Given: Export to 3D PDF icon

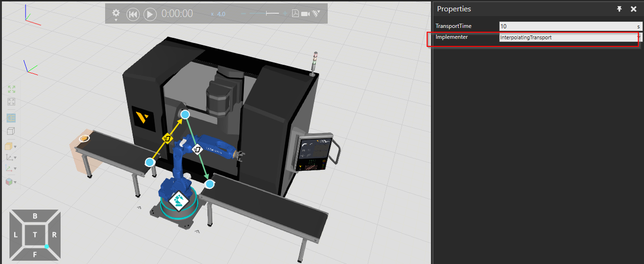Looking at the screenshot, I should click(x=295, y=14).
